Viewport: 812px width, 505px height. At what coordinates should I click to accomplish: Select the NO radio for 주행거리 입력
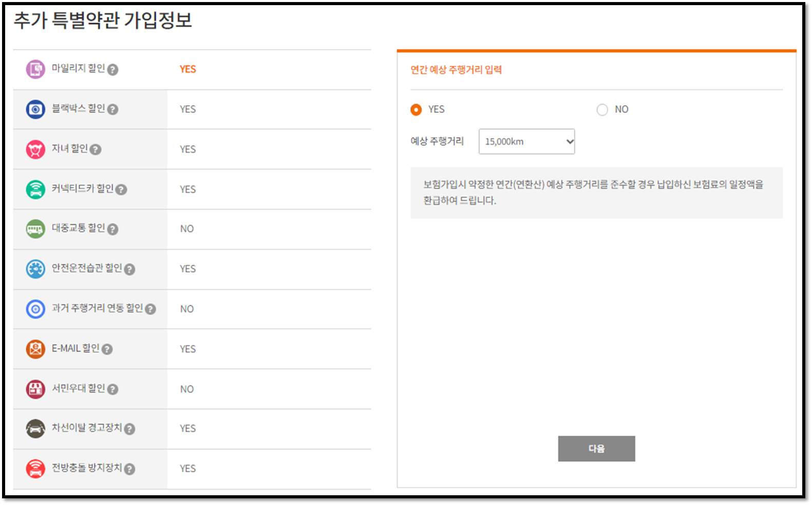(602, 109)
